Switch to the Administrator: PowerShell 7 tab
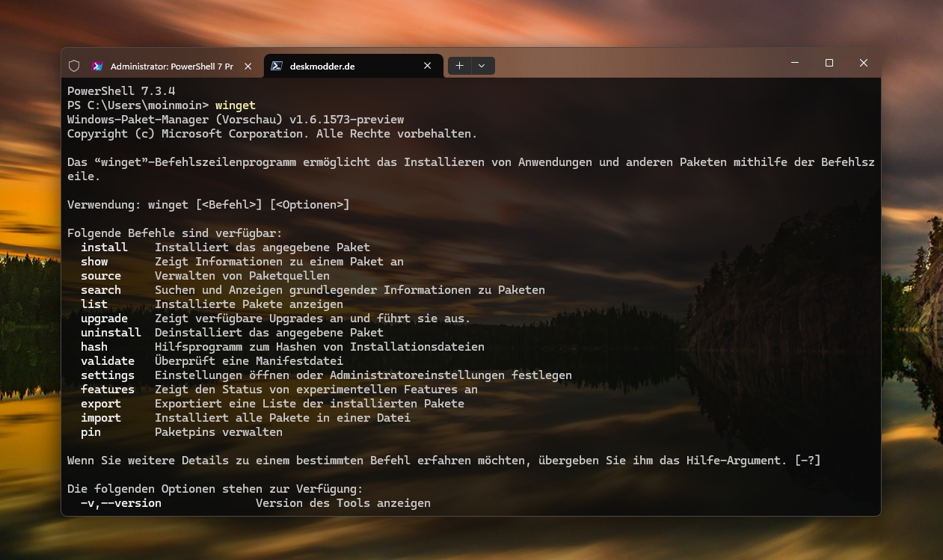The height and width of the screenshot is (560, 943). click(173, 66)
